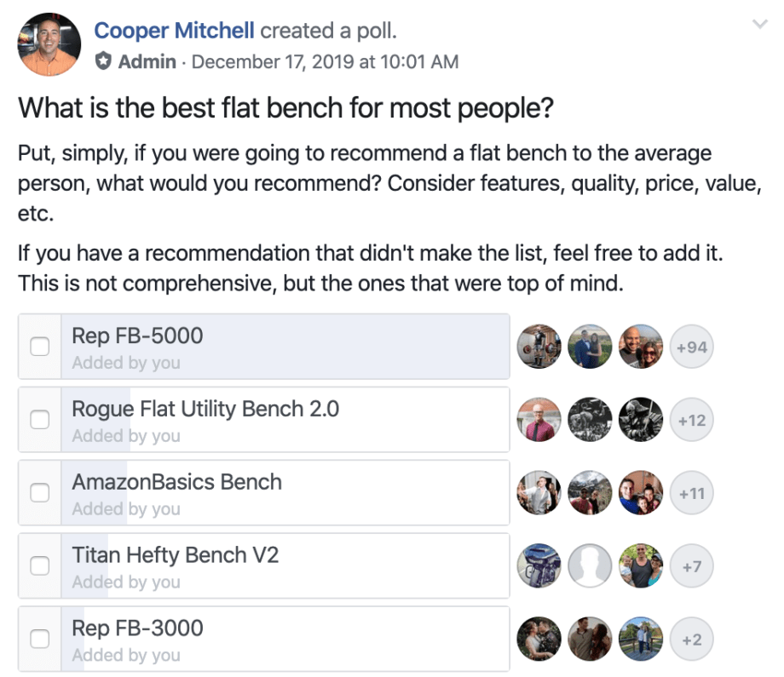Open the Cooper Mitchell name link
This screenshot has height=677, width=784.
174,31
